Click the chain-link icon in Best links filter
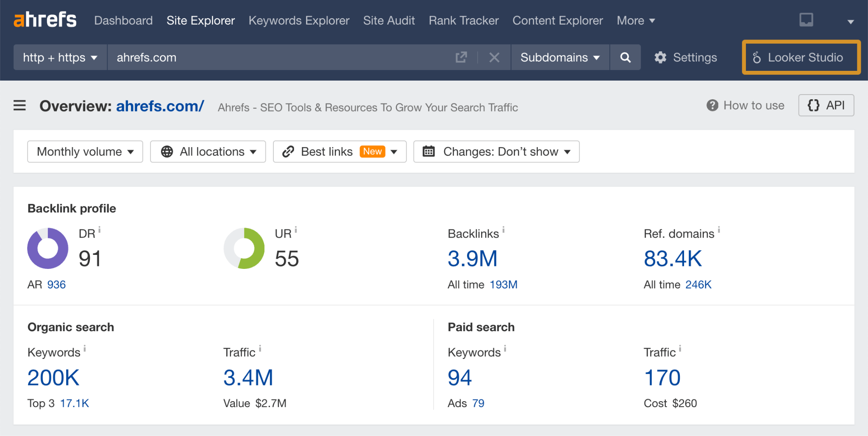The image size is (868, 436). pos(289,151)
